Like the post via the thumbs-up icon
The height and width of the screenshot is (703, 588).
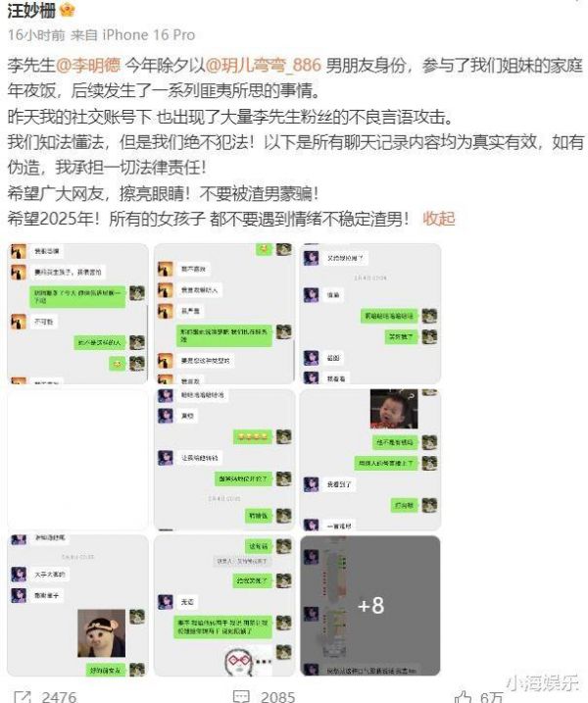coord(463,697)
